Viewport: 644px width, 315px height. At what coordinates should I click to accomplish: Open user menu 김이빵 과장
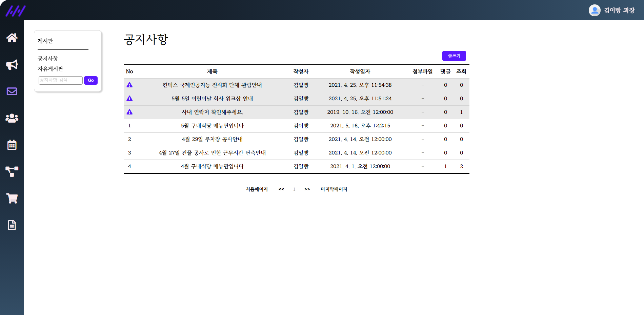pyautogui.click(x=619, y=10)
